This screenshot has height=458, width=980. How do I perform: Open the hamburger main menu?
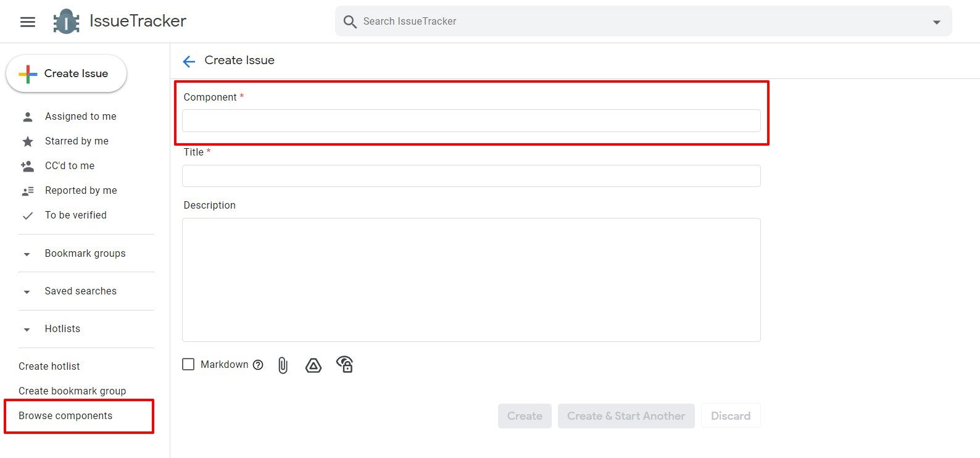[28, 22]
